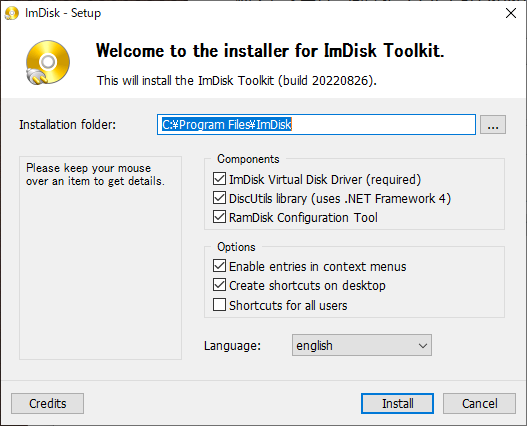527x426 pixels.
Task: Click the Installation folder path field
Action: pyautogui.click(x=316, y=125)
